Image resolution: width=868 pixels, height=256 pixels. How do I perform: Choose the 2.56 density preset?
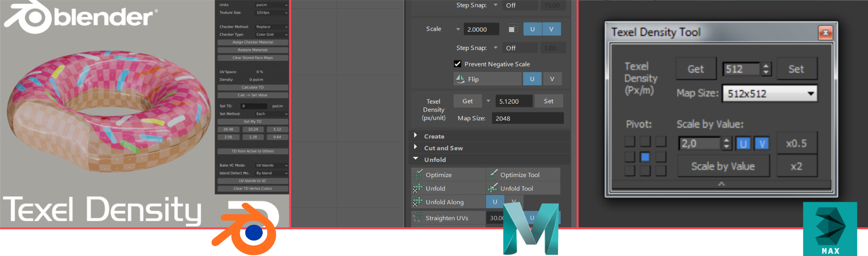(228, 137)
